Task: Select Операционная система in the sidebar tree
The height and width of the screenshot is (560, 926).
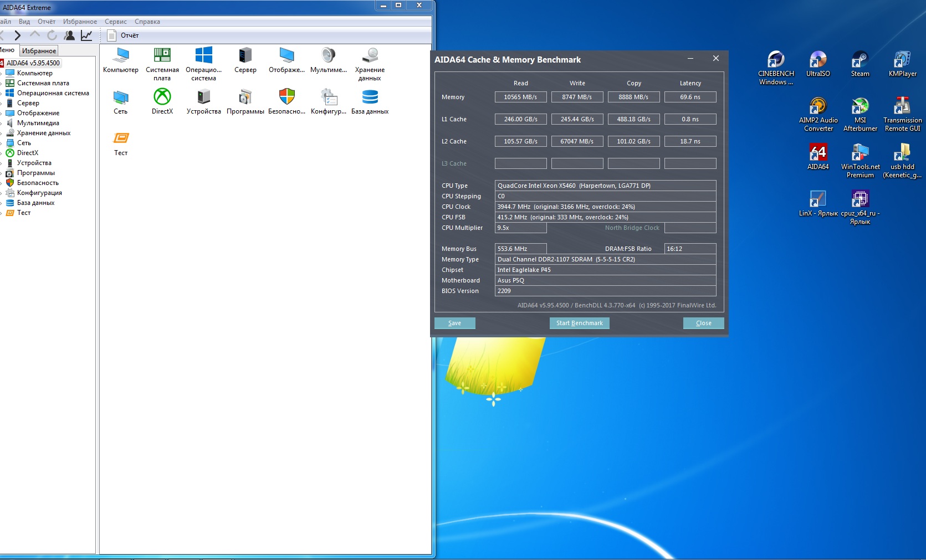Action: (53, 93)
